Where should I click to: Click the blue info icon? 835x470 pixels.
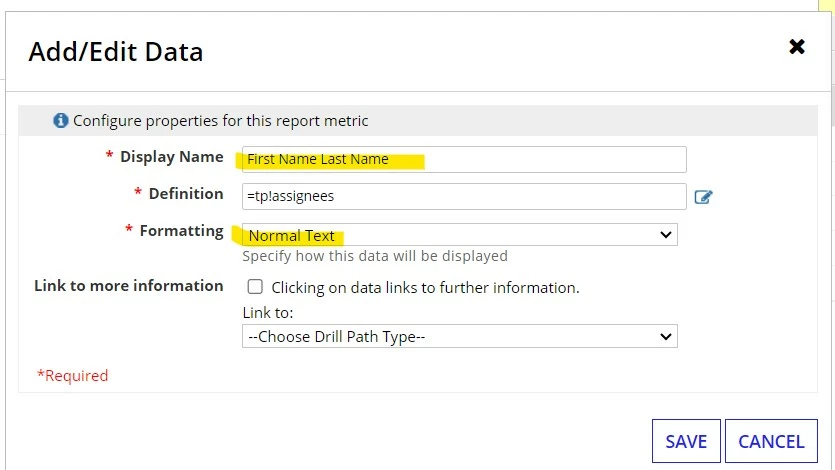[x=61, y=121]
